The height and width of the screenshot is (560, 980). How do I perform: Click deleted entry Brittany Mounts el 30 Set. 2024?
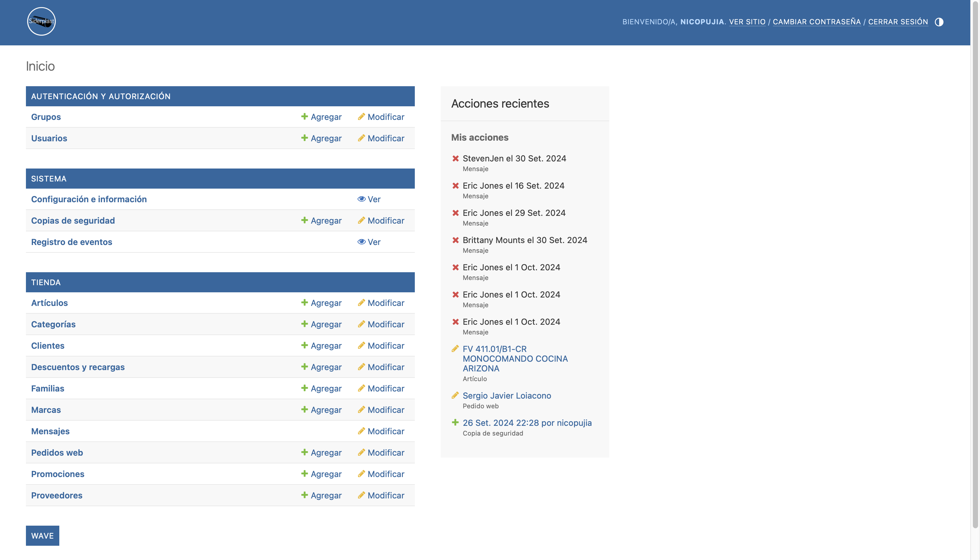click(525, 240)
